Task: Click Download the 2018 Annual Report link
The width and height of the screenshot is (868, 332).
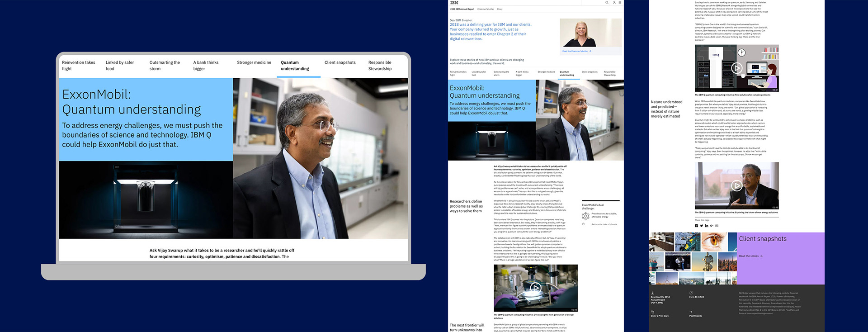Action: pos(660,299)
